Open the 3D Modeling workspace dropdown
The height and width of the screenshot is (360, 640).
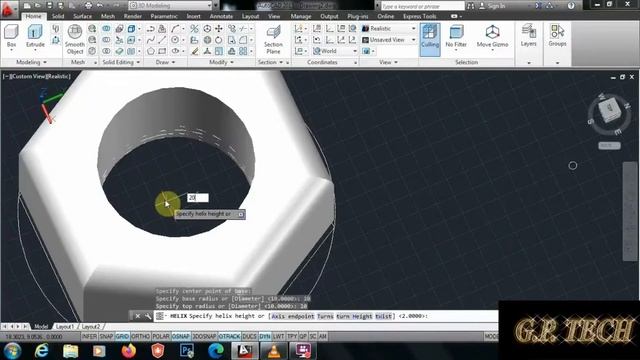(x=171, y=6)
